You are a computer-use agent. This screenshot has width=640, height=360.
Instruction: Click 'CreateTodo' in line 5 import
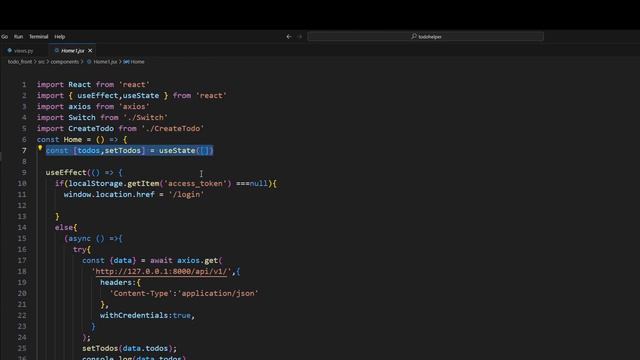pyautogui.click(x=91, y=129)
